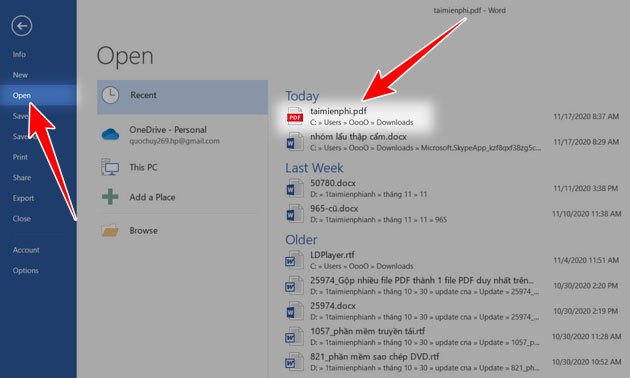Select New in the sidebar

[x=20, y=75]
